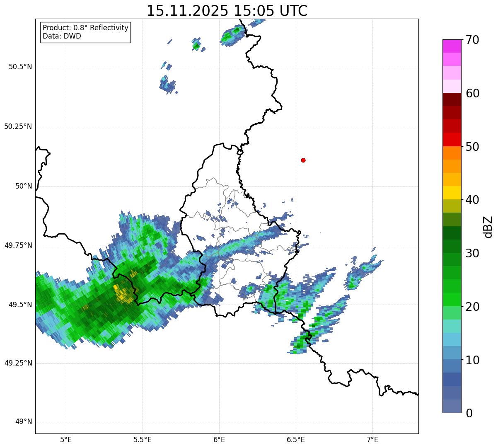The height and width of the screenshot is (448, 498).
Task: Click the 49.75°N latitude label
Action: coord(18,245)
